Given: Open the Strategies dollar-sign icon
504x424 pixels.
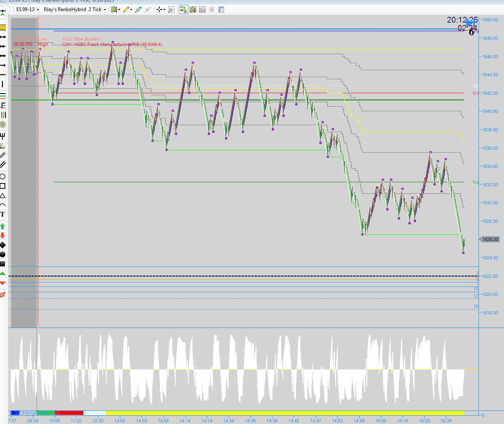Looking at the screenshot, I should (x=211, y=9).
